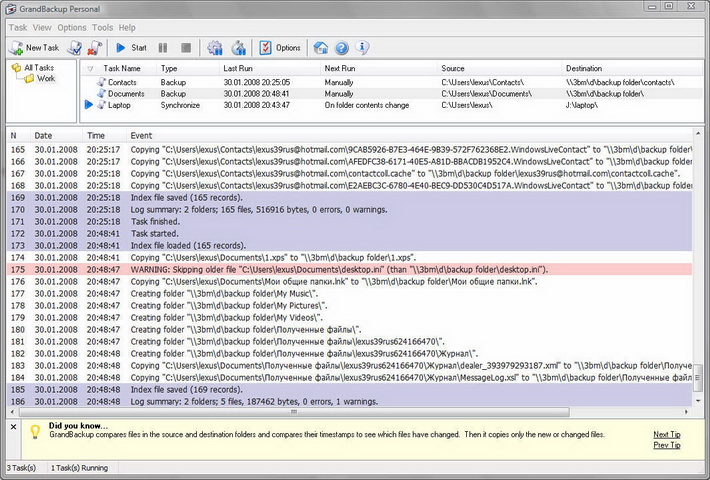Click the home page house icon
Screen dimensions: 710x480
click(x=321, y=48)
